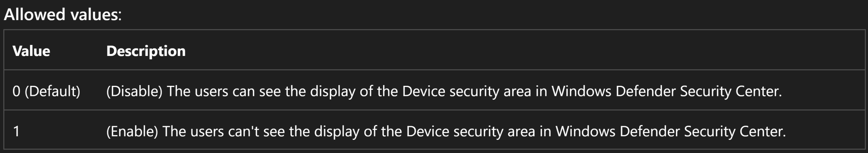868x153 pixels.
Task: Click the word "(Enable)" in second row
Action: tap(132, 131)
